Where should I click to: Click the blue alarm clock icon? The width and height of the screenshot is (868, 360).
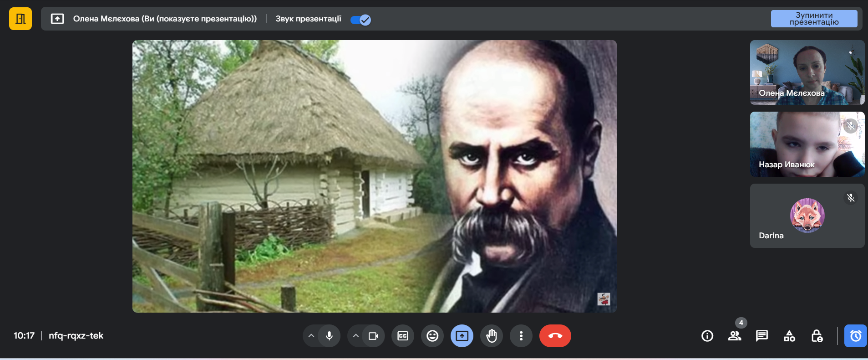[855, 336]
